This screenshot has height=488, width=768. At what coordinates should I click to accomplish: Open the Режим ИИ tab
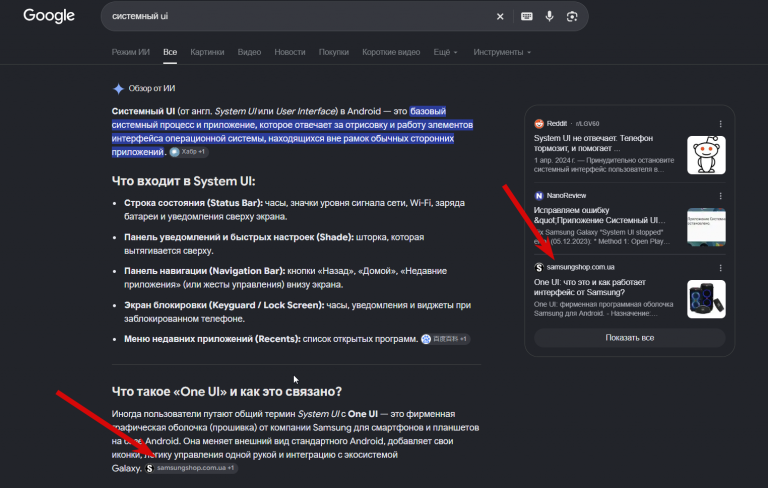[130, 52]
